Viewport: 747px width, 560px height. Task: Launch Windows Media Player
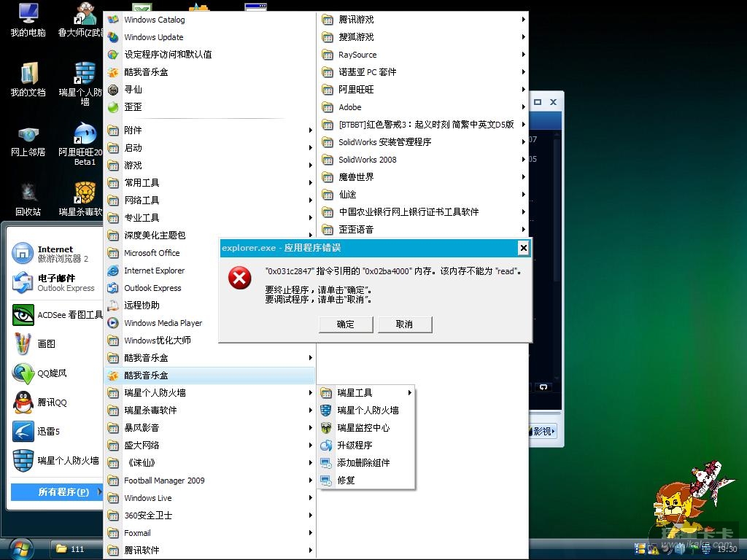click(x=162, y=323)
